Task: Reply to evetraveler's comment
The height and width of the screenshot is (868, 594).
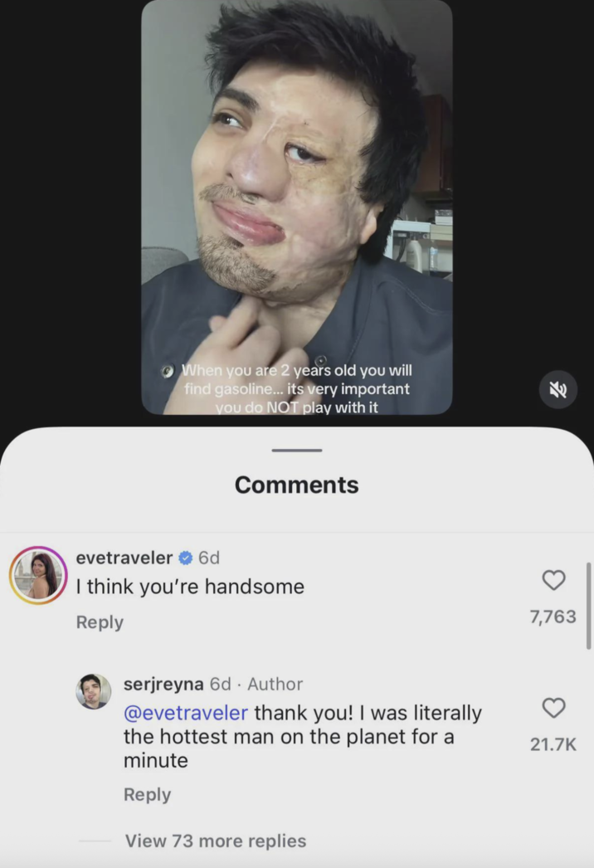Action: (x=100, y=622)
